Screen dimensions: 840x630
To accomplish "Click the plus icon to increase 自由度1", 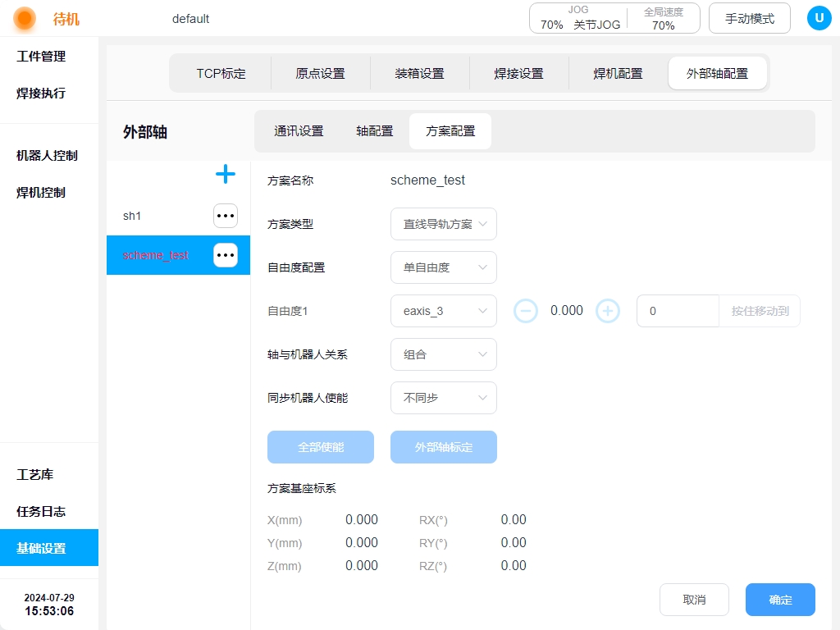I will pos(607,311).
